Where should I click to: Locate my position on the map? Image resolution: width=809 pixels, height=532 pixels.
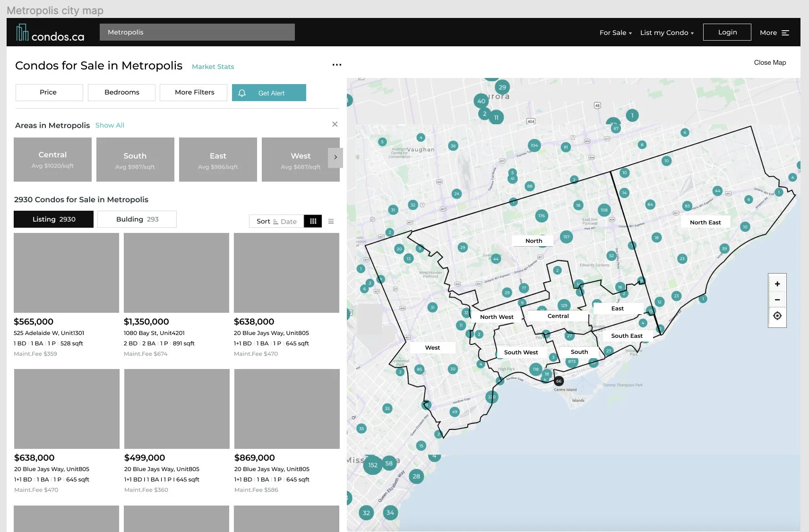[777, 316]
